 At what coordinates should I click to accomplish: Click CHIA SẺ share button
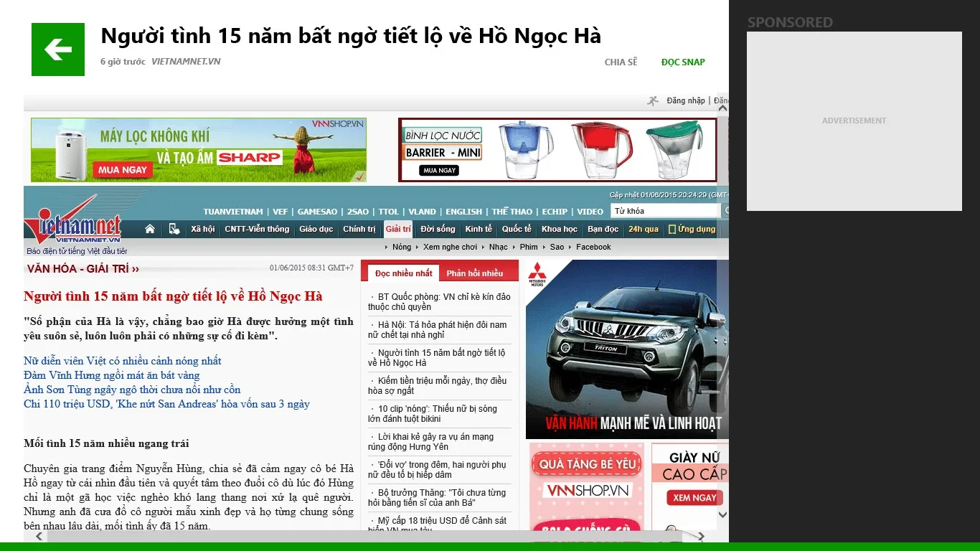tap(621, 62)
